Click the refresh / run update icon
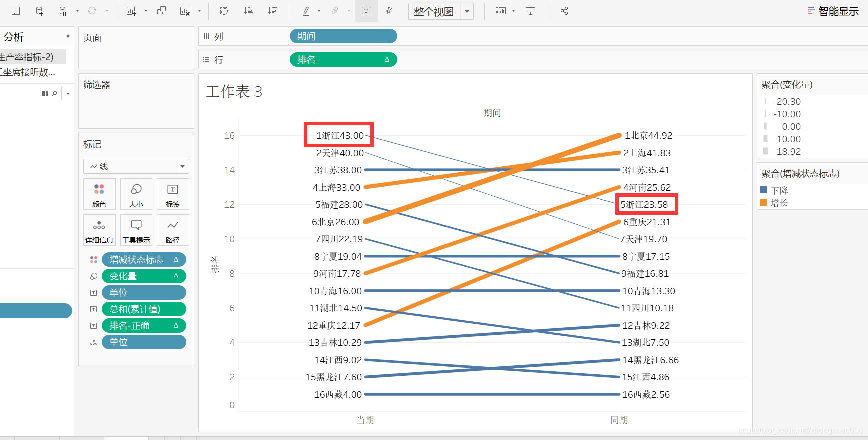The width and height of the screenshot is (868, 440). [92, 11]
